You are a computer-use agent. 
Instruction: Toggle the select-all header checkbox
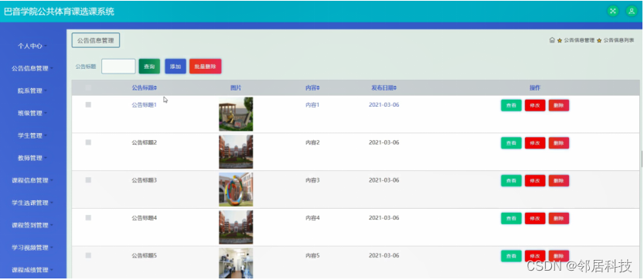pyautogui.click(x=88, y=87)
